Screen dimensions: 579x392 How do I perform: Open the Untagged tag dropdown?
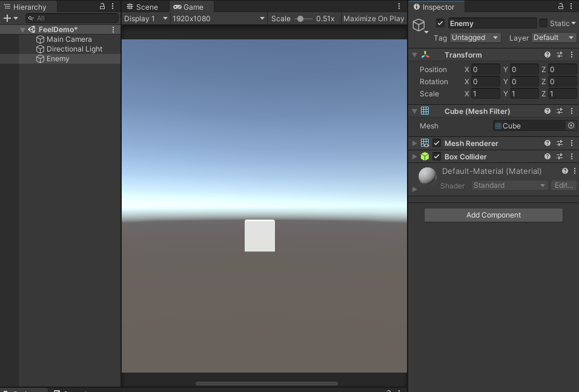475,37
